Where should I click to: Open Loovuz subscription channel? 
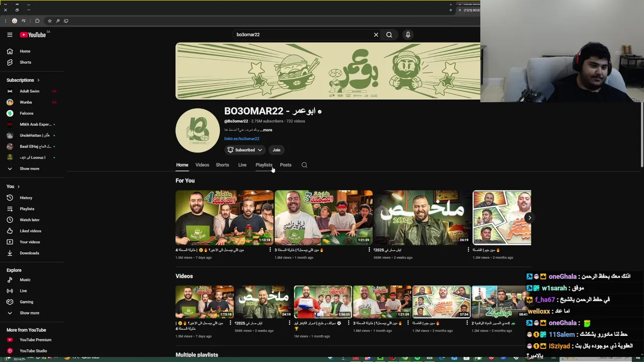click(x=32, y=157)
